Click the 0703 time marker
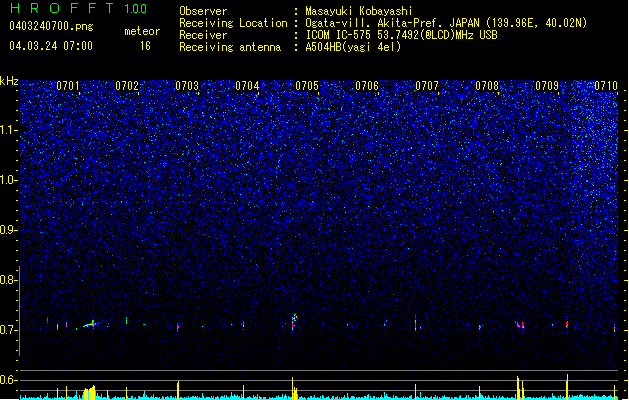 pos(187,86)
